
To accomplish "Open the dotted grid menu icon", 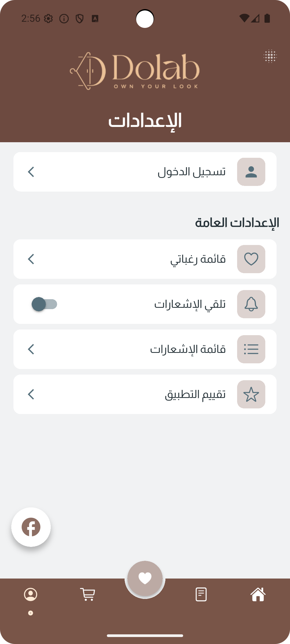I will pos(270,56).
